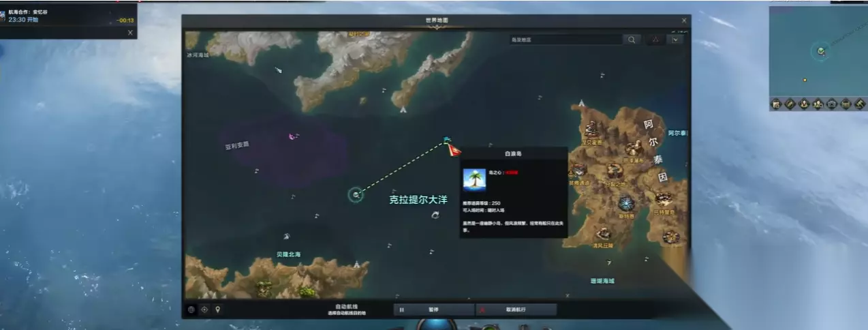Viewport: 868px width, 330px height.
Task: Click the pink ship marker in the purple zone
Action: tap(293, 136)
